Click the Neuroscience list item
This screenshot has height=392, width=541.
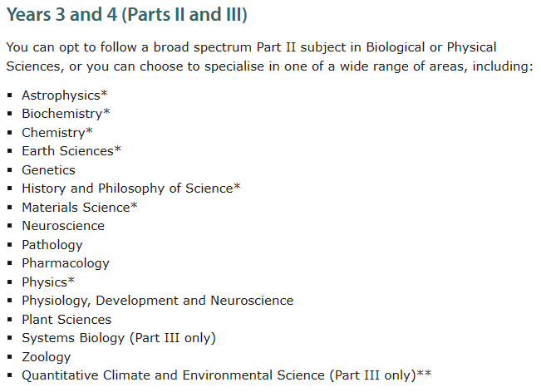[63, 226]
